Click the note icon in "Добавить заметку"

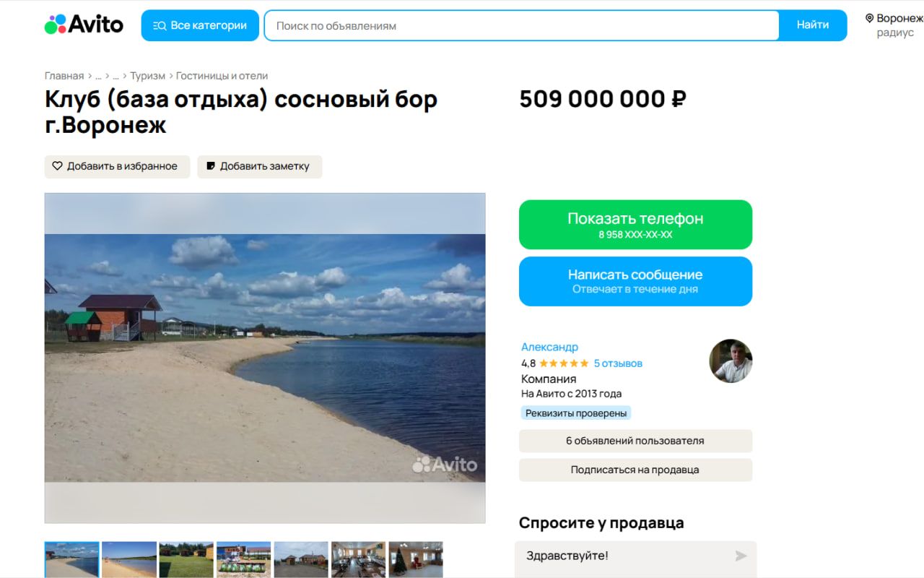(x=209, y=166)
